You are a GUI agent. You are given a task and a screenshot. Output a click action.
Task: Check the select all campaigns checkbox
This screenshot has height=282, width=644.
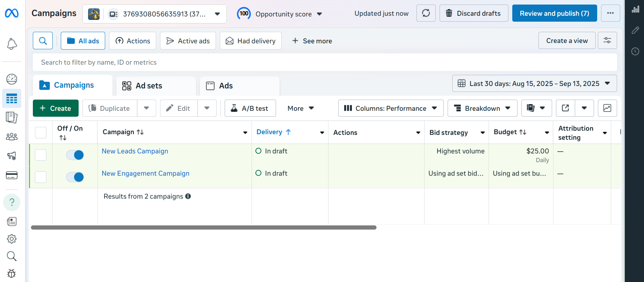click(41, 132)
